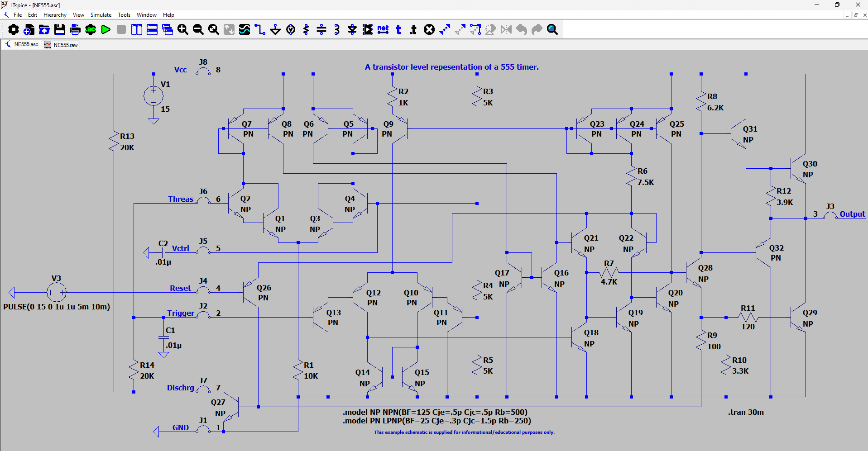Open the Edit menu
The image size is (868, 451).
click(33, 15)
